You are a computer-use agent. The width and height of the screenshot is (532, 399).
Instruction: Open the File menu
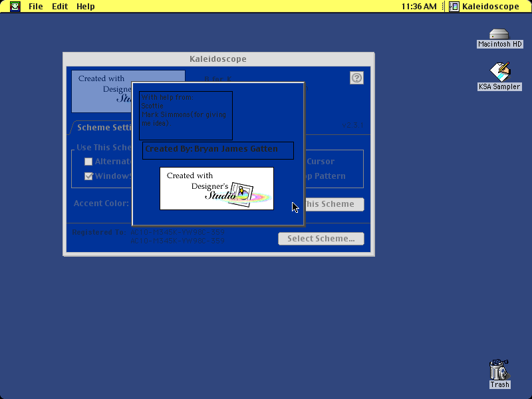coord(36,6)
